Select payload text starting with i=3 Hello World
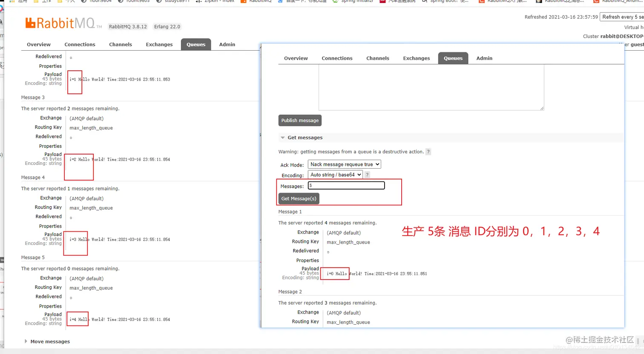Viewport: 644px width, 354px height. [x=120, y=239]
